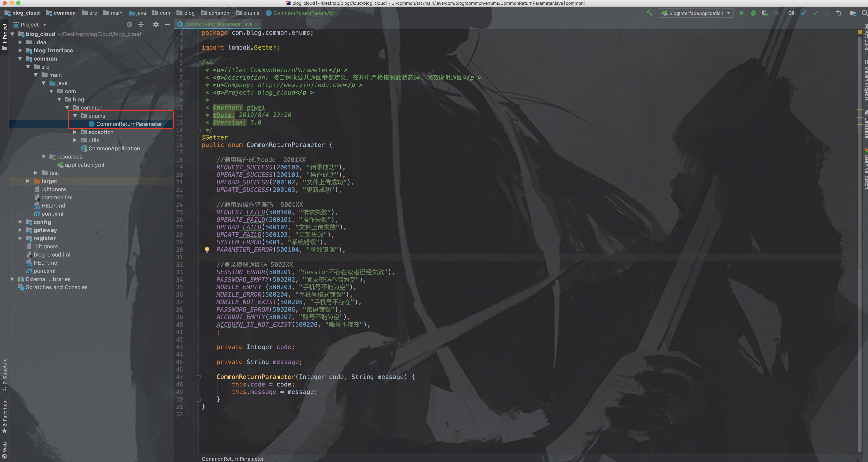Click the Git update project blue arrow

[x=804, y=13]
